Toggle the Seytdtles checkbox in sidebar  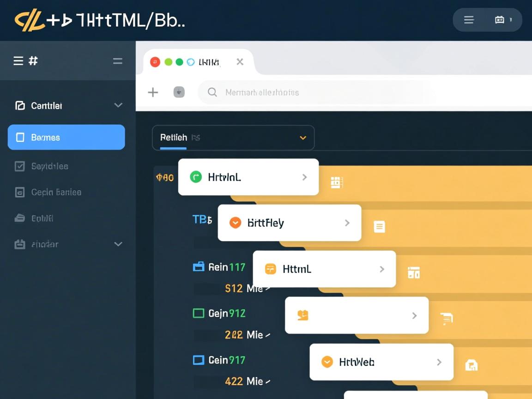pos(19,166)
